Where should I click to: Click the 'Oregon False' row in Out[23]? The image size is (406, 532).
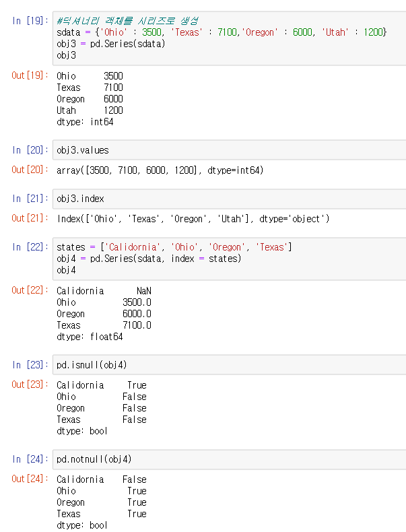point(102,408)
